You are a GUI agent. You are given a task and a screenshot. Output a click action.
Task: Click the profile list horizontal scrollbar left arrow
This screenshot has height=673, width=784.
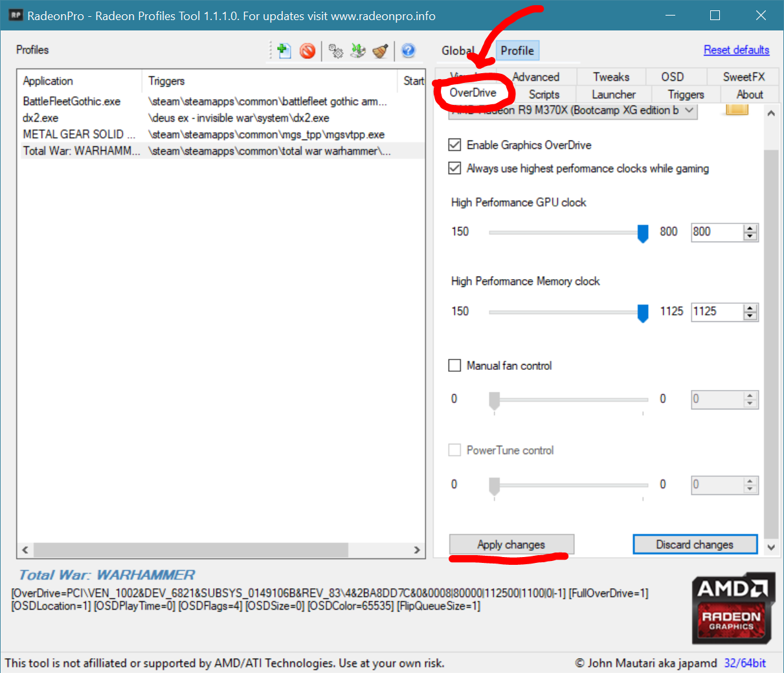[x=25, y=550]
